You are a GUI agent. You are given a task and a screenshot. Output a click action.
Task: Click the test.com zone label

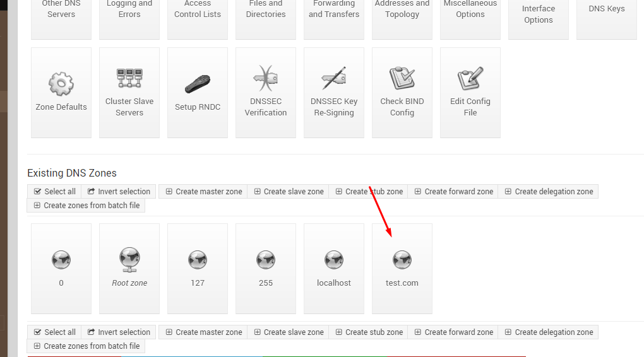pyautogui.click(x=402, y=283)
